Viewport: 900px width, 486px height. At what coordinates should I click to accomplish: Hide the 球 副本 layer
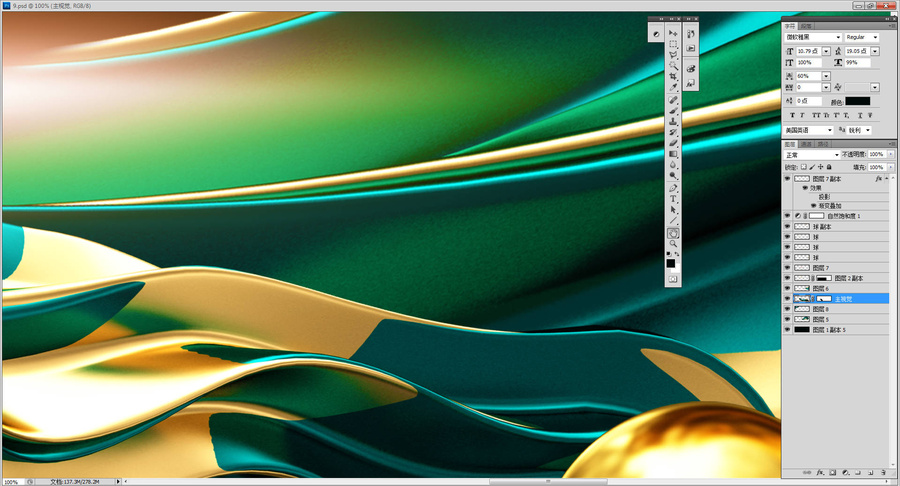788,227
